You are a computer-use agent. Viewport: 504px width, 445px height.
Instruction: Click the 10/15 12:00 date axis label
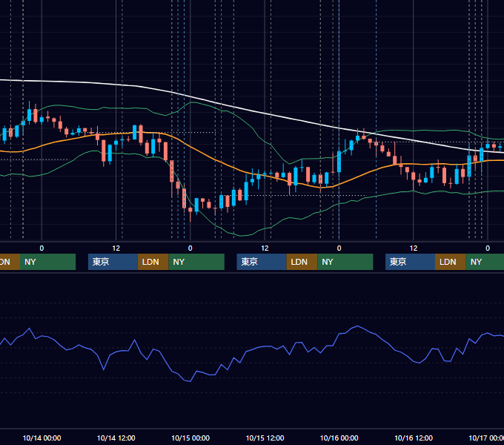[265, 438]
